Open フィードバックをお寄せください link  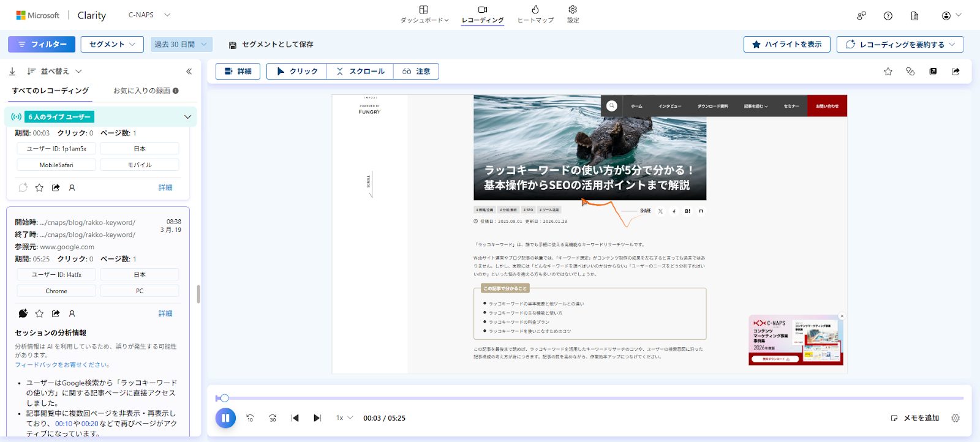pyautogui.click(x=62, y=365)
